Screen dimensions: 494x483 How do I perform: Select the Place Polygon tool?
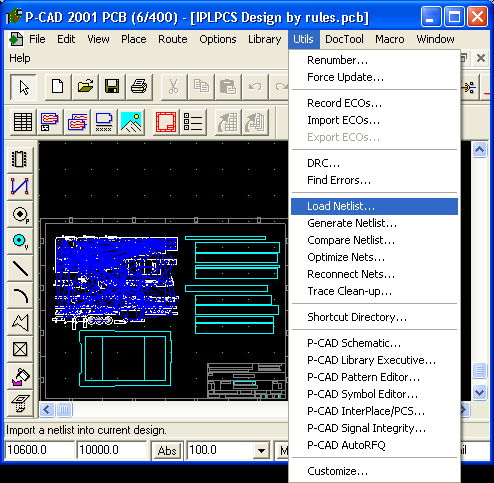click(x=20, y=323)
